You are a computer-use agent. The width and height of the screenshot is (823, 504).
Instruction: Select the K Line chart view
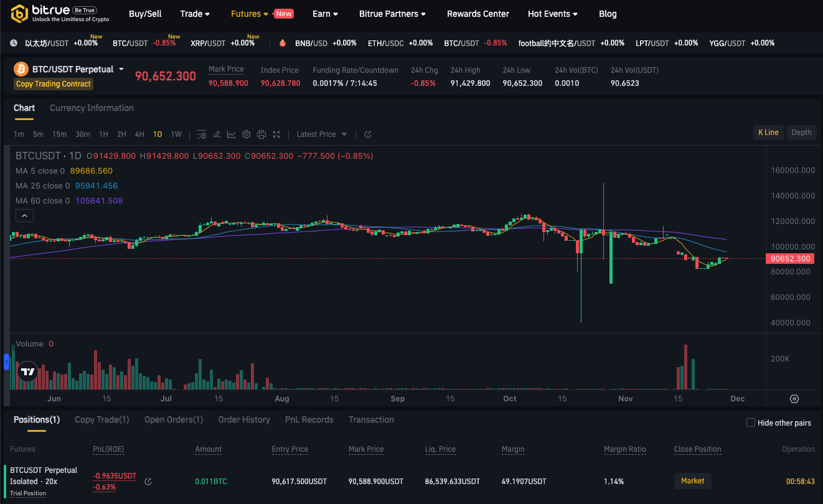point(768,132)
